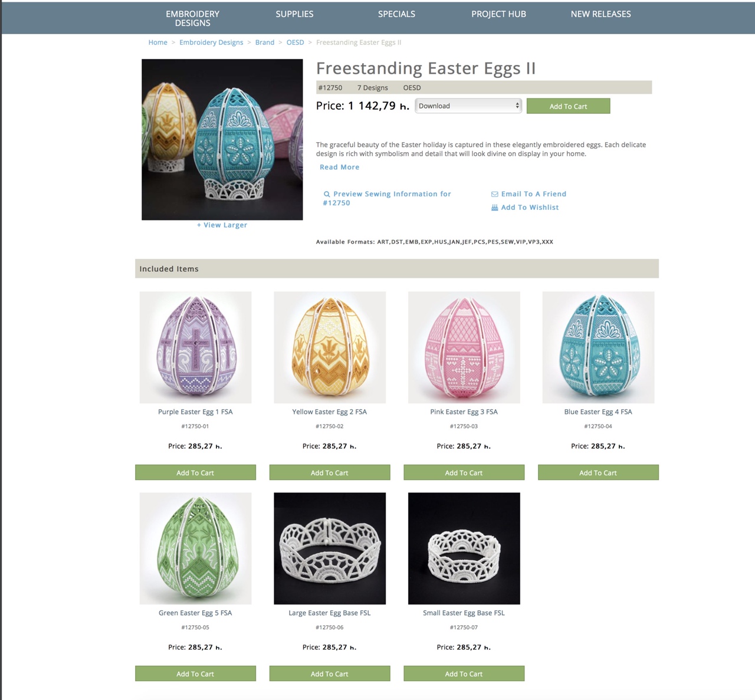The image size is (755, 700).
Task: Click the View Larger link under the main image
Action: [222, 225]
